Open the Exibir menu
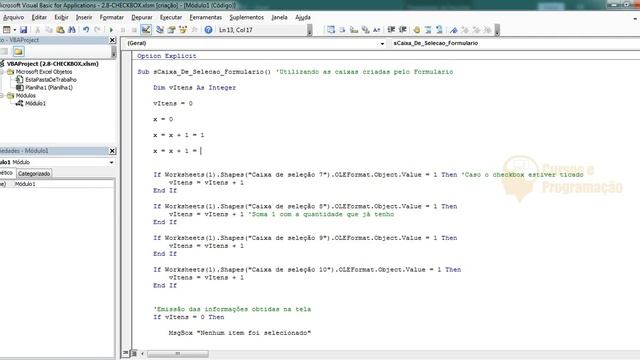640x360 pixels. (x=61, y=17)
